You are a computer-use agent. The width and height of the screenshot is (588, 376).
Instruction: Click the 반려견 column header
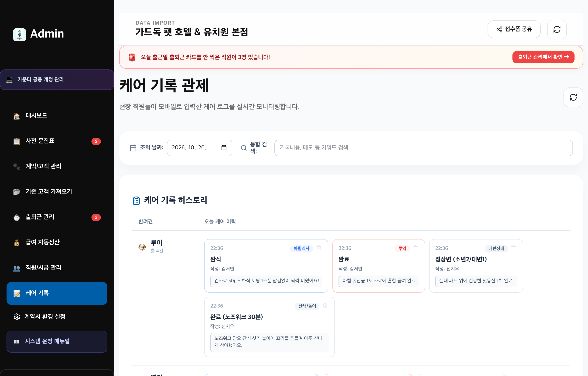point(146,222)
